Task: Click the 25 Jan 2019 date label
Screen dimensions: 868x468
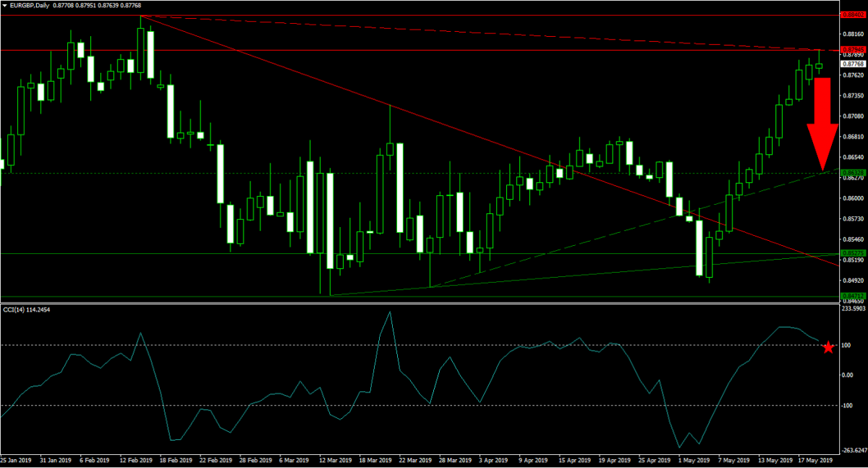Action: click(x=16, y=460)
